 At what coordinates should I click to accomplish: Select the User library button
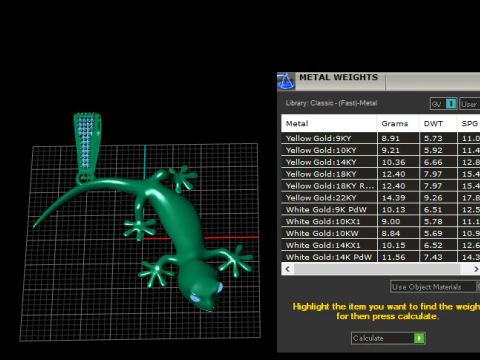tap(470, 104)
